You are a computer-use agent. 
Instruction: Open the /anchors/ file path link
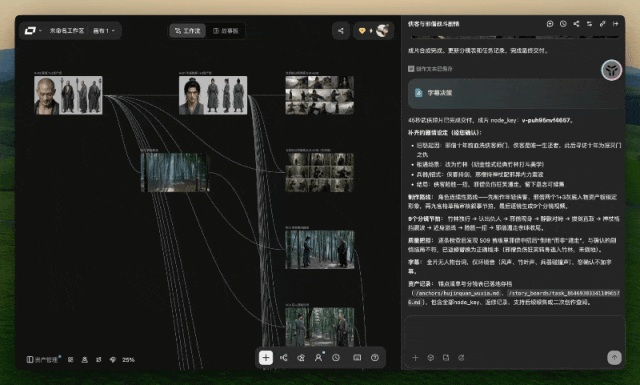click(x=456, y=293)
